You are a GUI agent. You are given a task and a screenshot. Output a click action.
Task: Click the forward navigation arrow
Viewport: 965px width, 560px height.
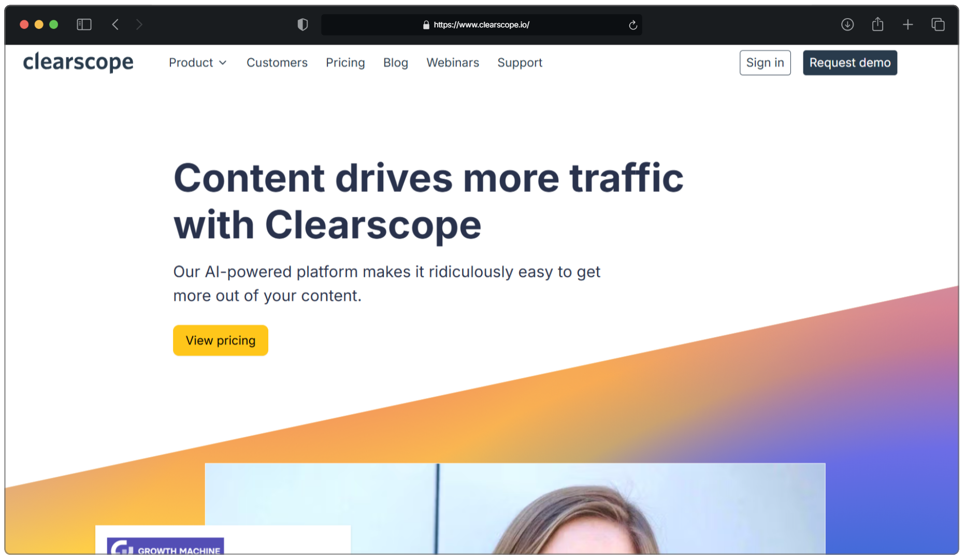(x=139, y=24)
